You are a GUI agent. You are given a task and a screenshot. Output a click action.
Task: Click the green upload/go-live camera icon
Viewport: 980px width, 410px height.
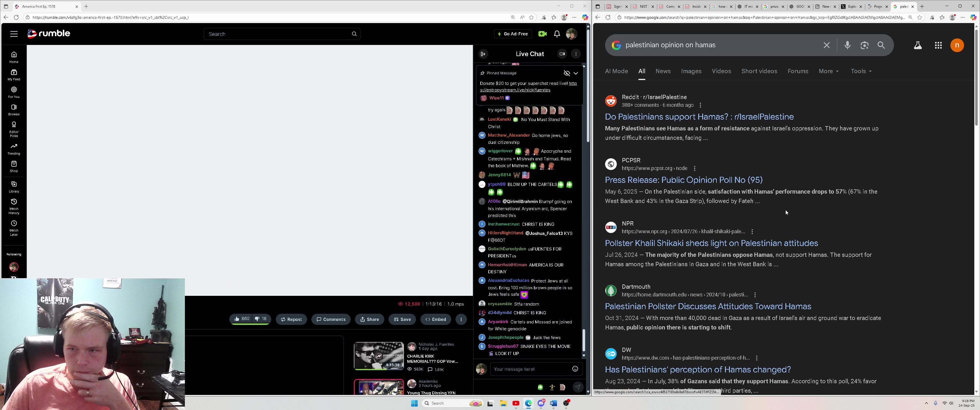pyautogui.click(x=542, y=34)
